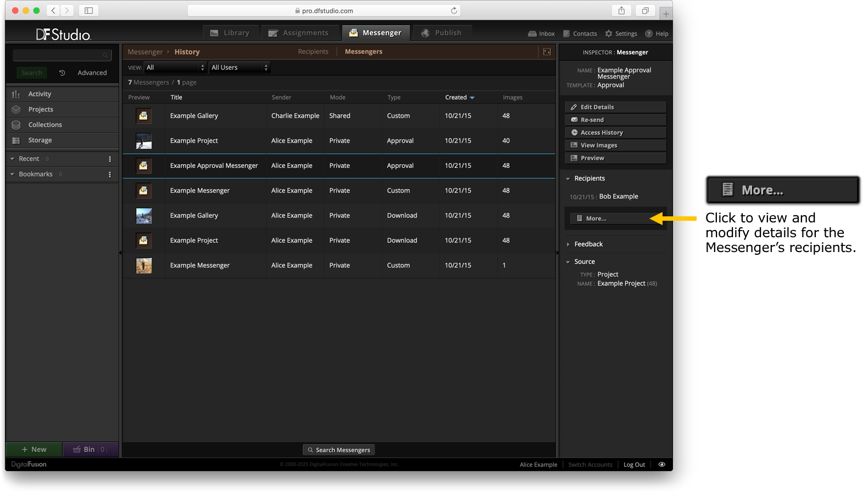Sort by the Created column

(x=459, y=97)
